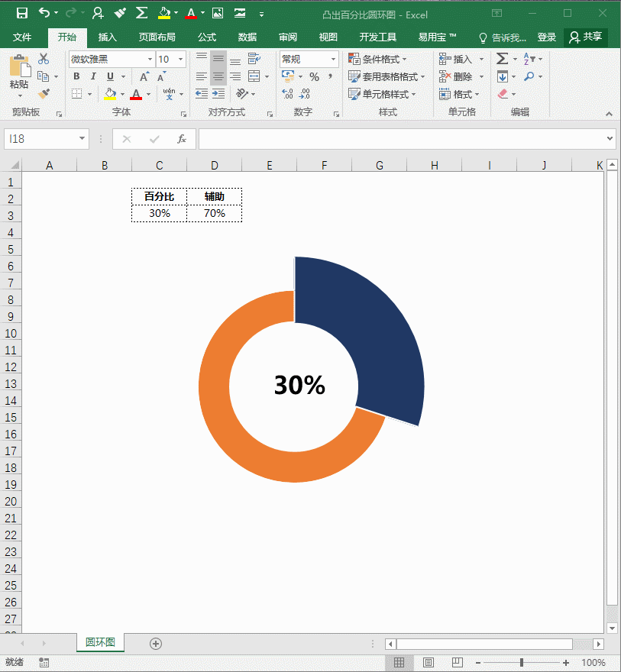Image resolution: width=621 pixels, height=672 pixels.
Task: Toggle middle vertical alignment
Action: (218, 59)
